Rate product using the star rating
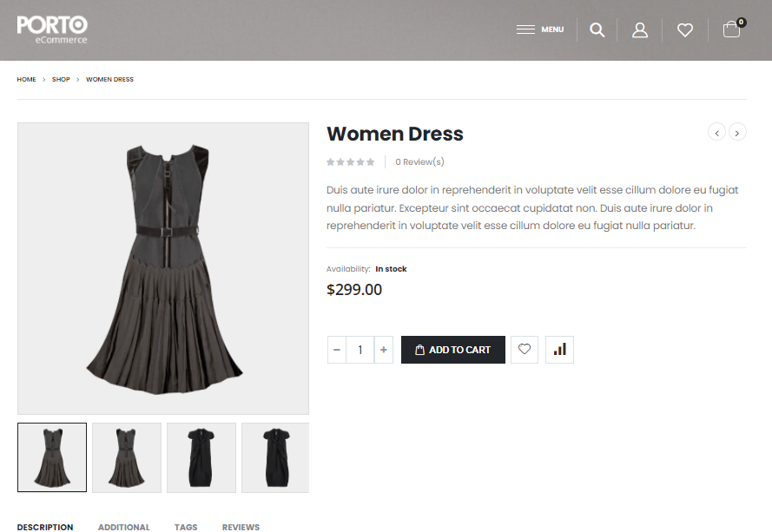772x532 pixels. 350,162
